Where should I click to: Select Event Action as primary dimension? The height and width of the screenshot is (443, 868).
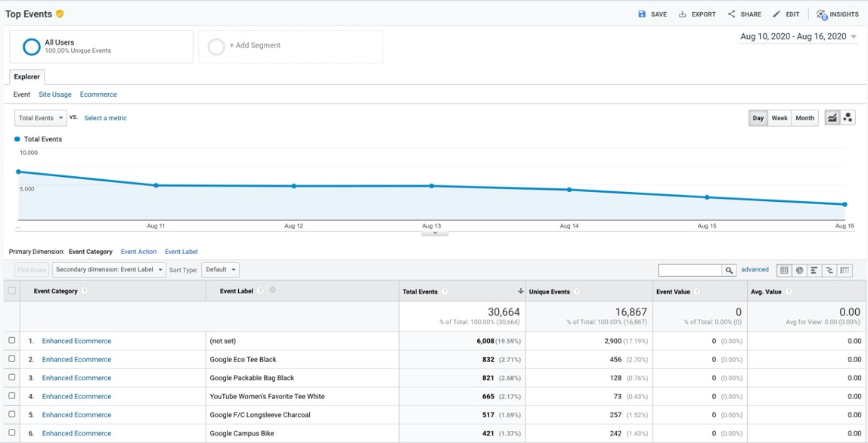pos(138,252)
